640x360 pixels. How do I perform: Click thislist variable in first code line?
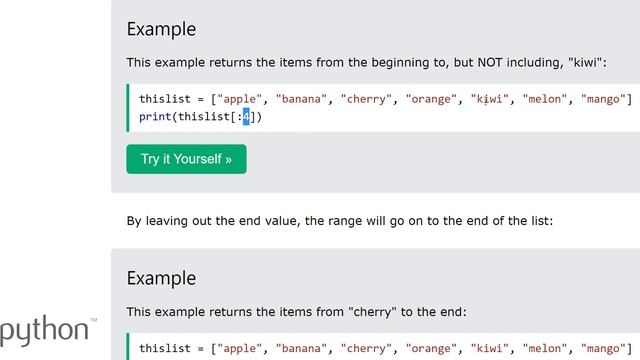coord(165,99)
